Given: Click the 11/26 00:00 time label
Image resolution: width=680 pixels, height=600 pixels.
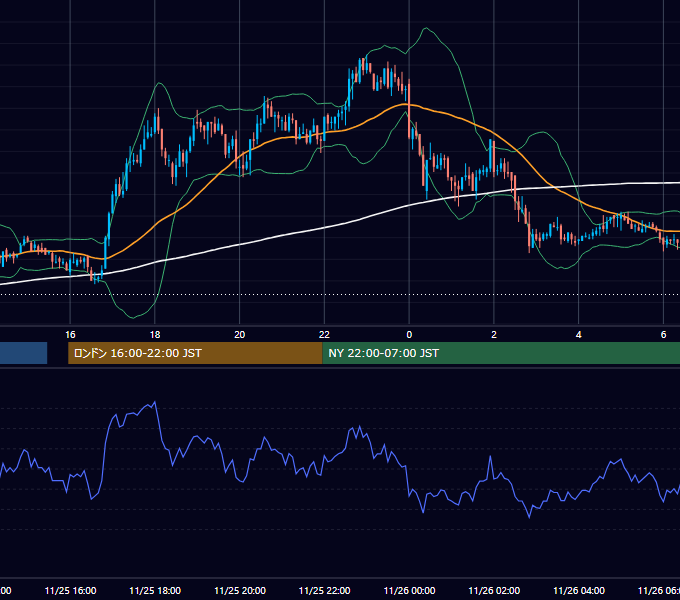Looking at the screenshot, I should [x=409, y=590].
